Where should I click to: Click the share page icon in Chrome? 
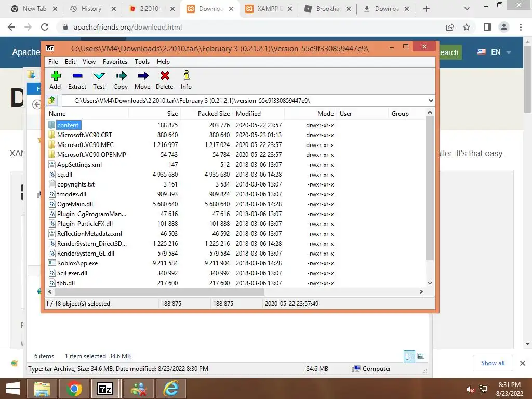point(450,27)
